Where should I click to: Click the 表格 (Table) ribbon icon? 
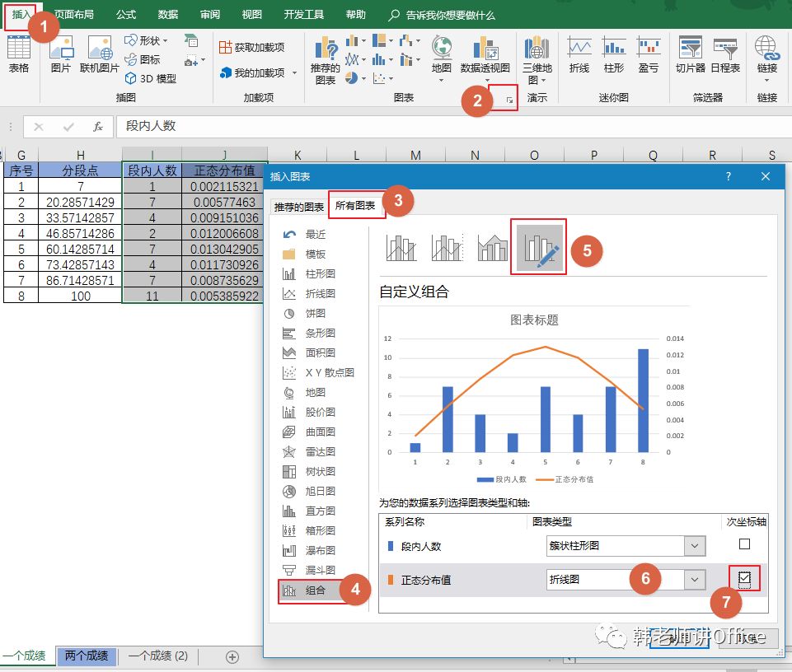[19, 54]
